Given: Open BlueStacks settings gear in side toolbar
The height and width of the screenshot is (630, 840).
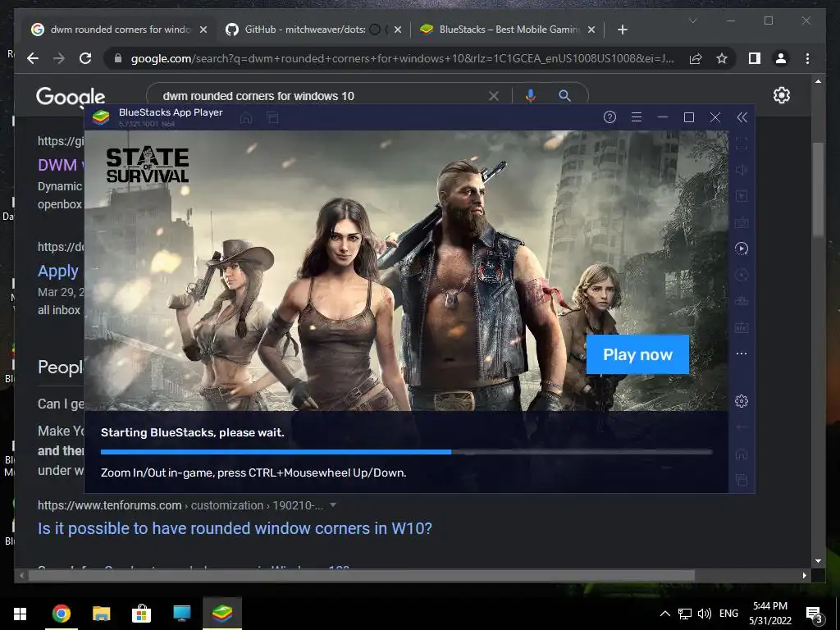Looking at the screenshot, I should tap(742, 400).
